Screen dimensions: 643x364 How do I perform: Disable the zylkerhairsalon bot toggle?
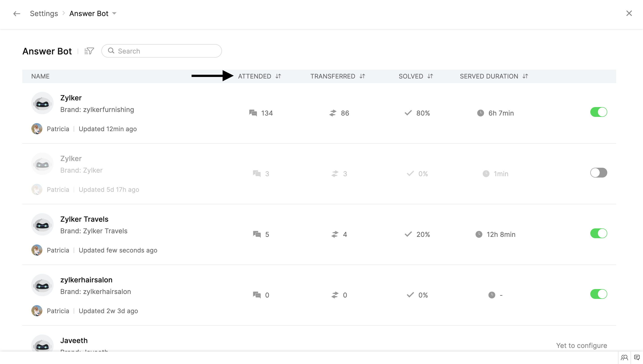(x=599, y=294)
